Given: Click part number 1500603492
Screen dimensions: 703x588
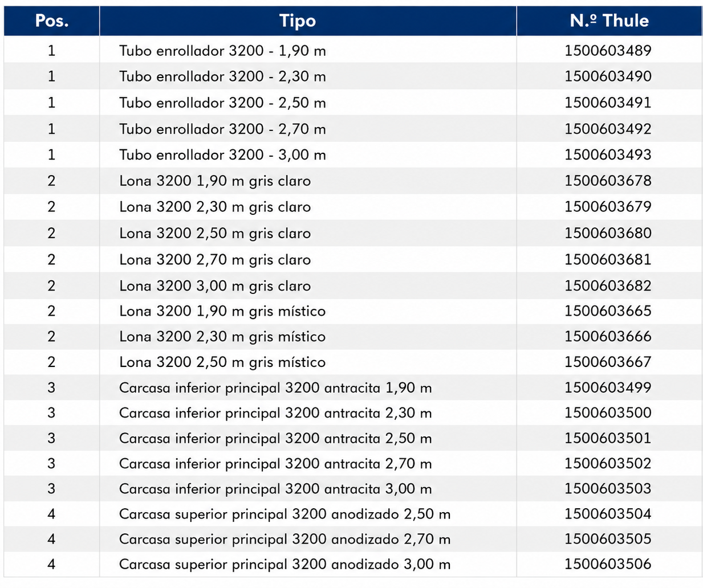Looking at the screenshot, I should 608,128.
